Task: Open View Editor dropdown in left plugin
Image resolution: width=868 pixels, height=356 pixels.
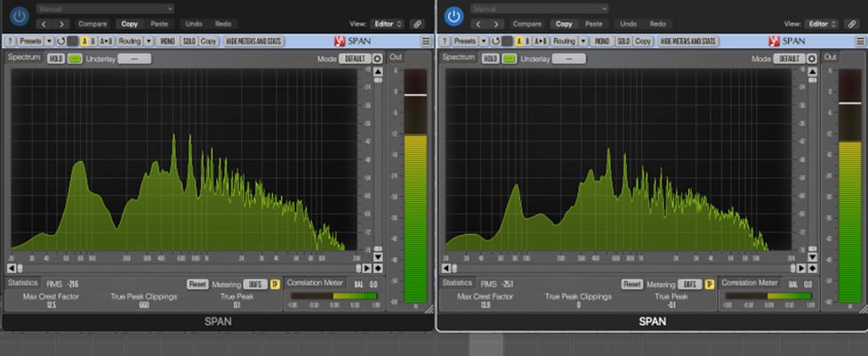Action: 387,24
